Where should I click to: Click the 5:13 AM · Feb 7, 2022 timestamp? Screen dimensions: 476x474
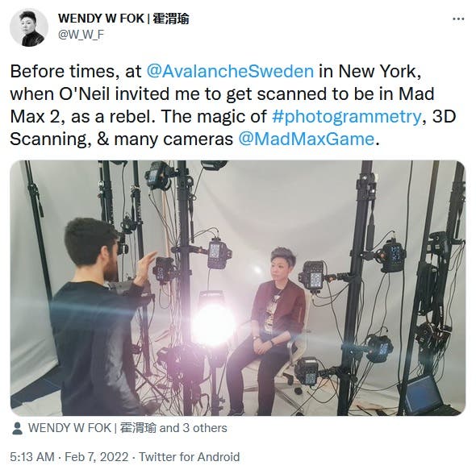tap(69, 457)
